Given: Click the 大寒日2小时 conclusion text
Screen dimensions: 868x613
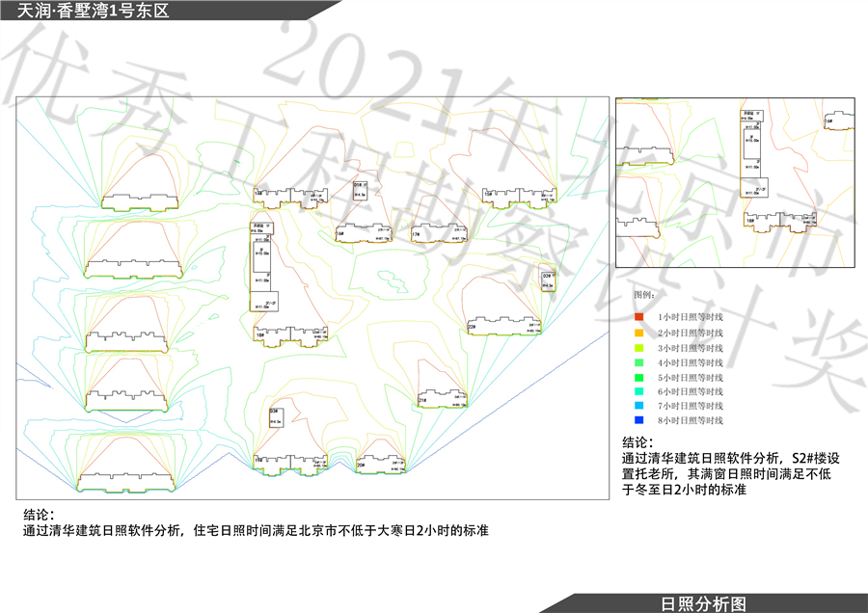Looking at the screenshot, I should 257,530.
